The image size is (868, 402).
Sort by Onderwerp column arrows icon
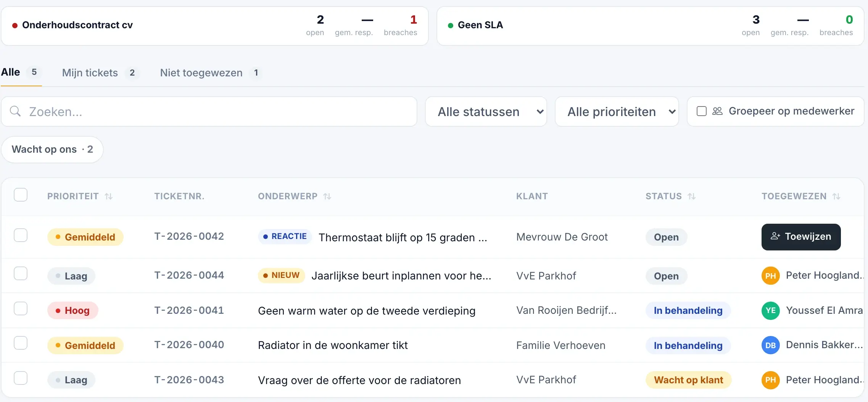coord(327,197)
